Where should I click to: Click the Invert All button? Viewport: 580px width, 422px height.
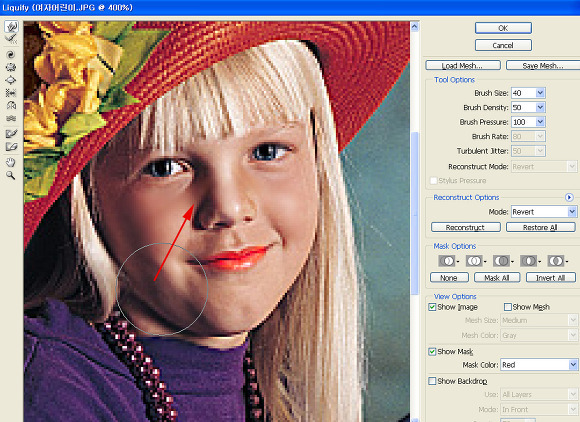[x=551, y=277]
